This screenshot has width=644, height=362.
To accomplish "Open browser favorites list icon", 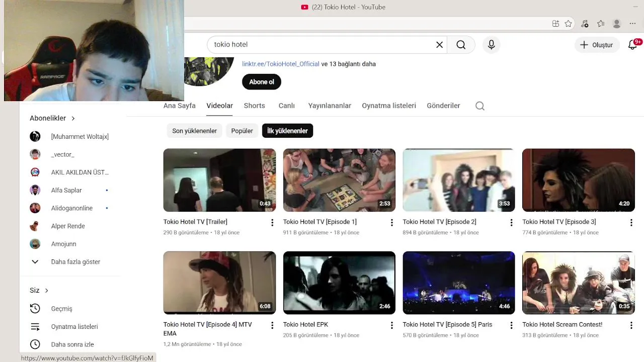I will pyautogui.click(x=601, y=24).
